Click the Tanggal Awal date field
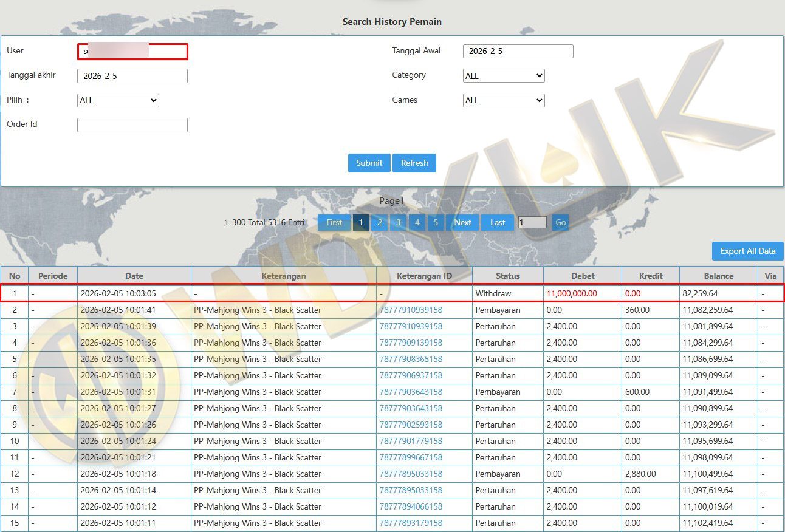785x532 pixels. pyautogui.click(x=518, y=52)
